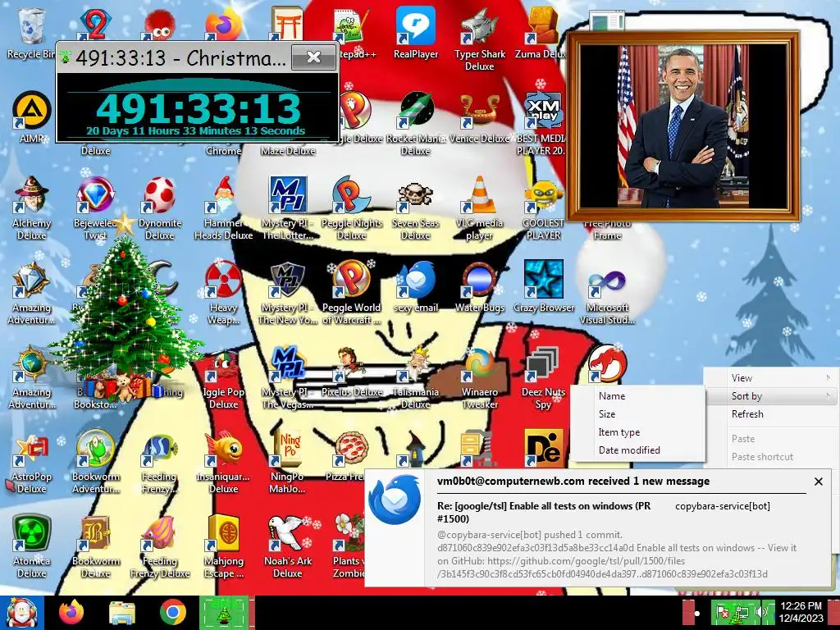
Task: Open Dynomite Deluxe shortcut
Action: [160, 208]
